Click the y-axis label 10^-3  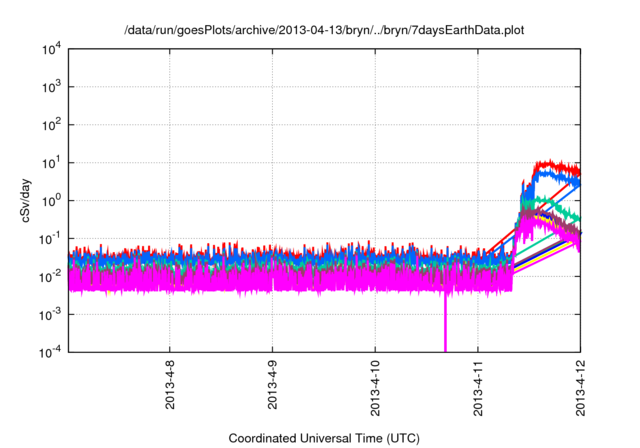(50, 315)
